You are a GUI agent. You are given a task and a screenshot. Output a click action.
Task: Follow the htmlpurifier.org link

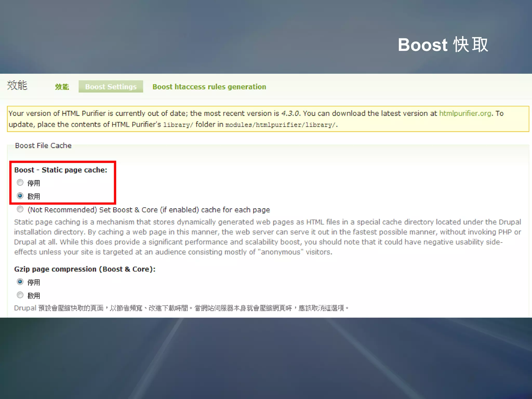(465, 114)
